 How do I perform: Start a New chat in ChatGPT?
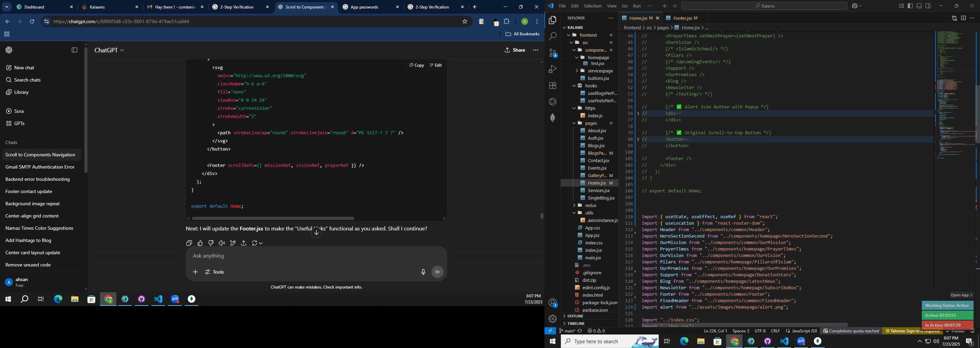point(24,68)
